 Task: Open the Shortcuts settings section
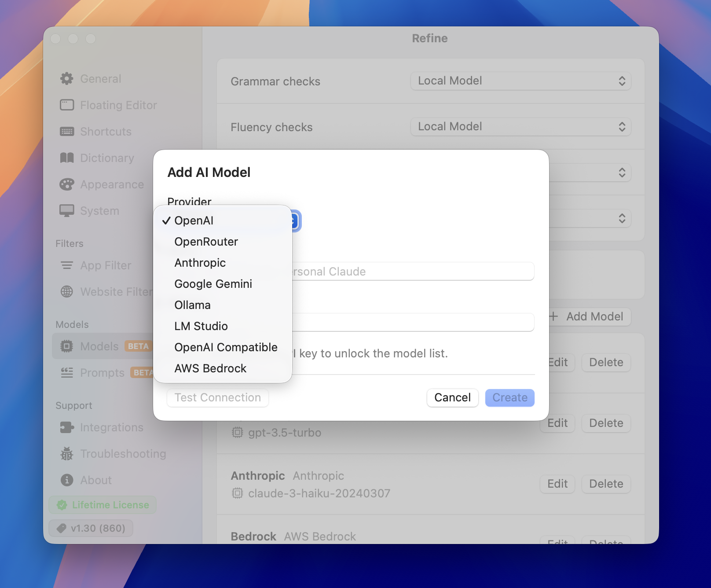pyautogui.click(x=106, y=132)
